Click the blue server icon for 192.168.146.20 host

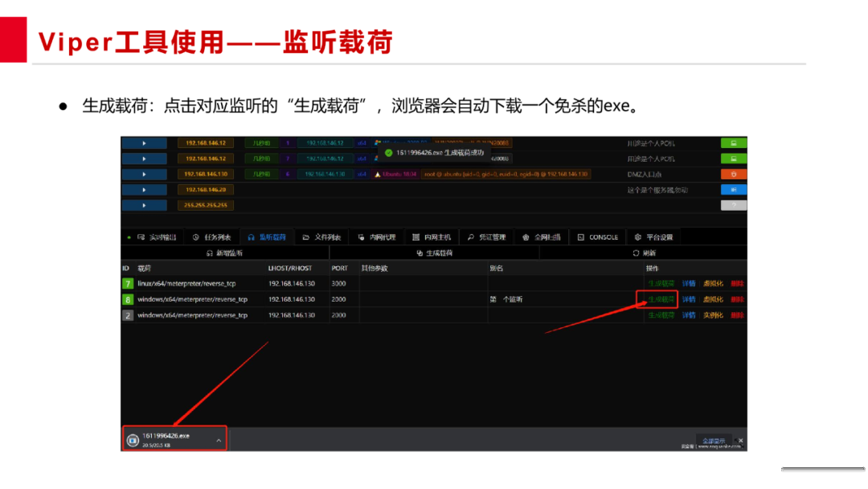734,189
